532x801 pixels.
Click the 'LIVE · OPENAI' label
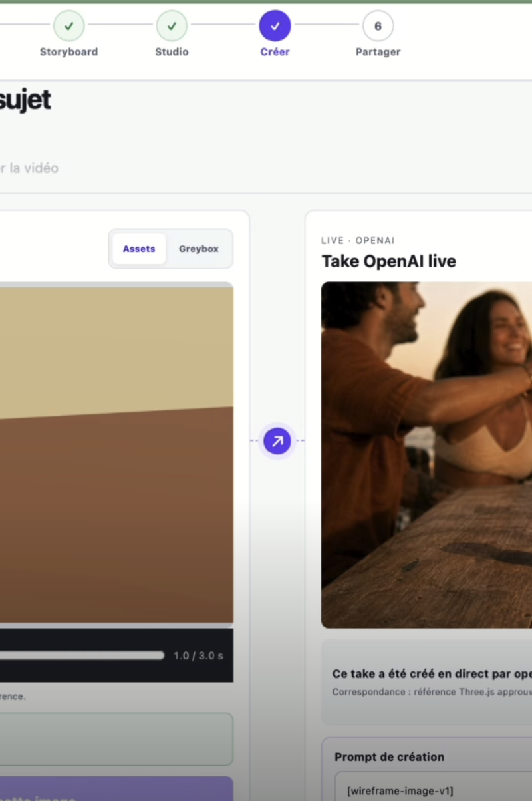(x=358, y=241)
